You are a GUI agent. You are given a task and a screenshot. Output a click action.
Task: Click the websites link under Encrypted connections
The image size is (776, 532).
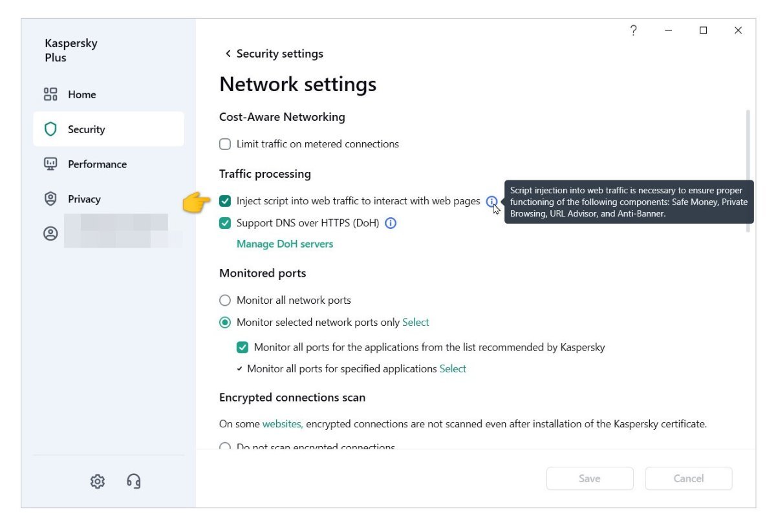point(282,425)
